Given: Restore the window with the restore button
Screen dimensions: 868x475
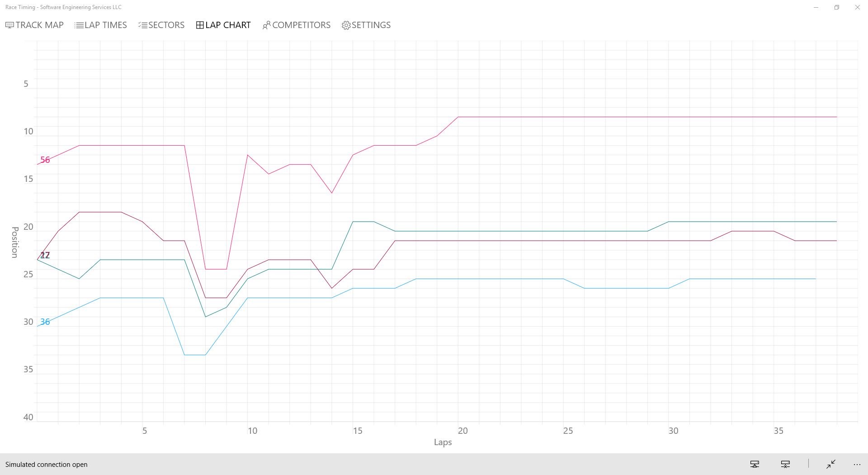Looking at the screenshot, I should [837, 7].
